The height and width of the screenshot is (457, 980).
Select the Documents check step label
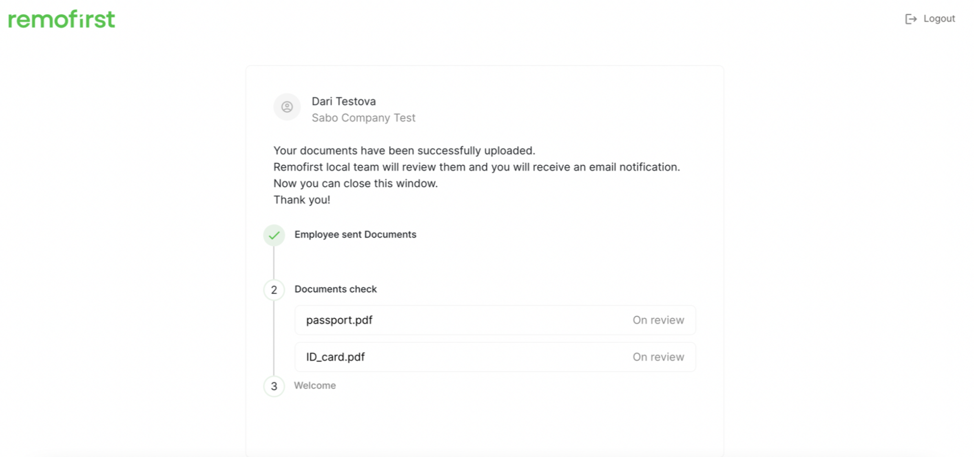[336, 289]
